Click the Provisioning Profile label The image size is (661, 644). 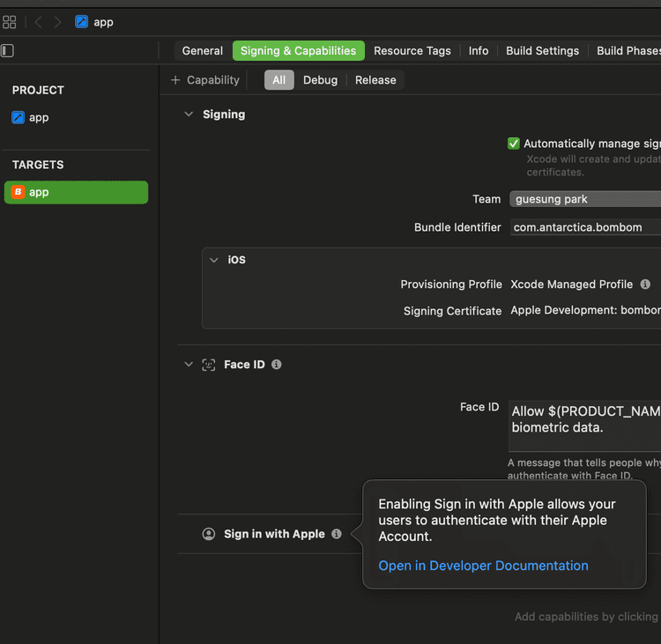(x=451, y=285)
